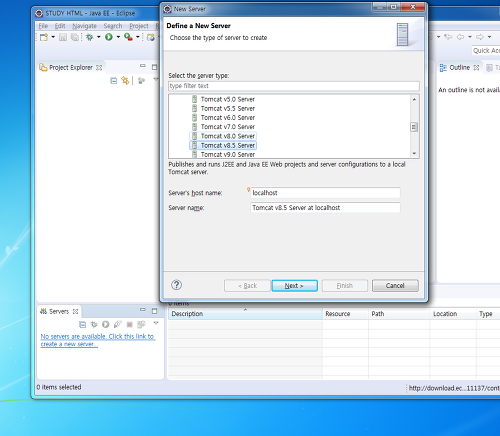Maximize the Servers view
500x436 pixels.
[x=154, y=311]
